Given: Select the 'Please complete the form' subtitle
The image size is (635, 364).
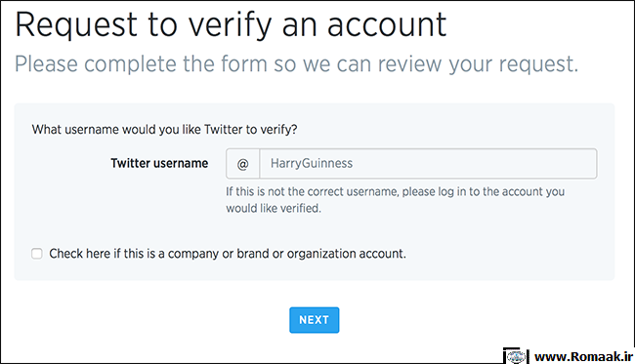Looking at the screenshot, I should 296,63.
